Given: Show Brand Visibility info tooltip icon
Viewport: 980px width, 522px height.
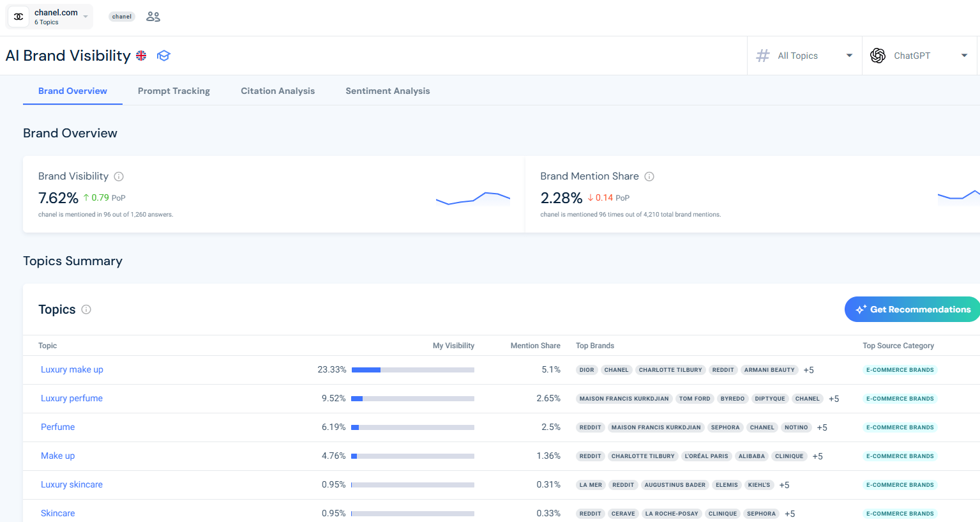Looking at the screenshot, I should [119, 176].
